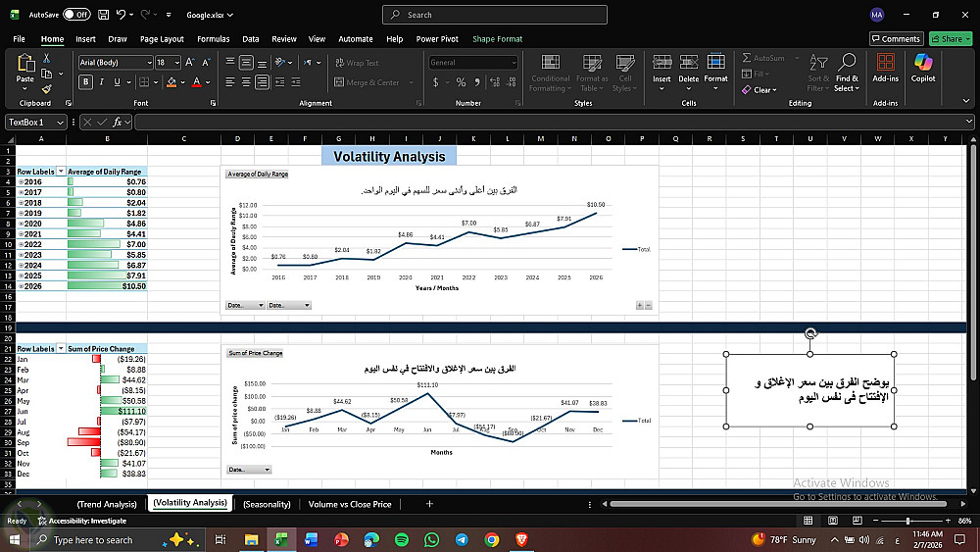Screen dimensions: 980x552
Task: Switch to Normal view icon in status bar
Action: (808, 520)
